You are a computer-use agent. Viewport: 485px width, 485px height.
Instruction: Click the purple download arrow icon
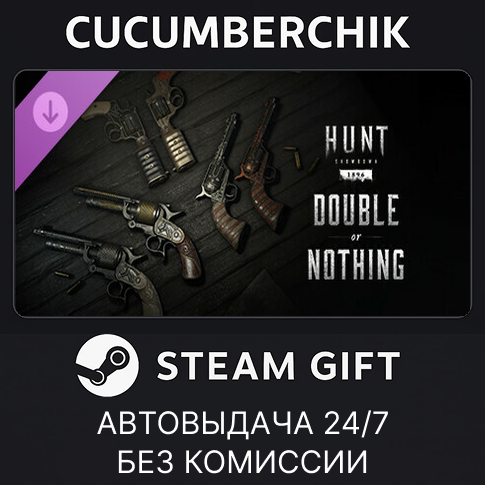(x=50, y=111)
